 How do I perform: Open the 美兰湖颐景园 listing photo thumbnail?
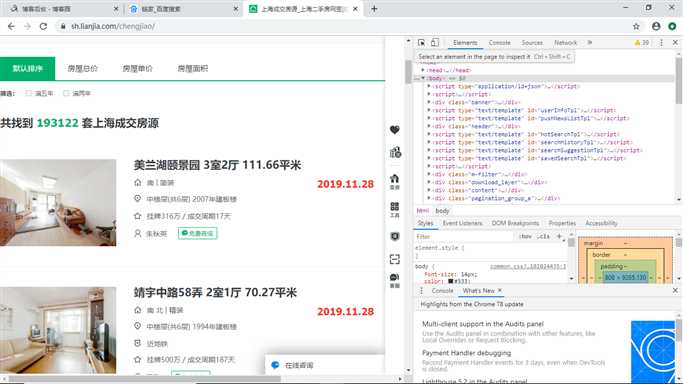coord(58,202)
